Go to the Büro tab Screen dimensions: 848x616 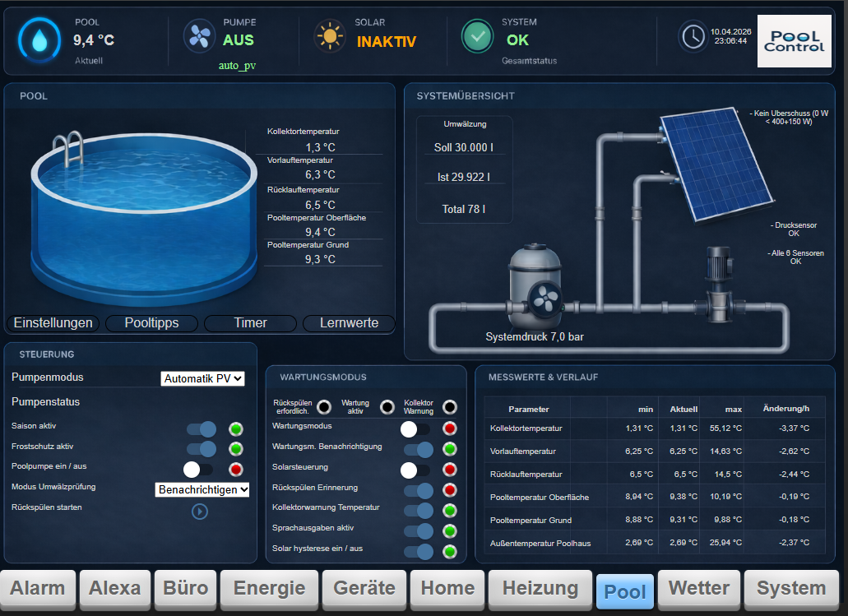point(186,588)
